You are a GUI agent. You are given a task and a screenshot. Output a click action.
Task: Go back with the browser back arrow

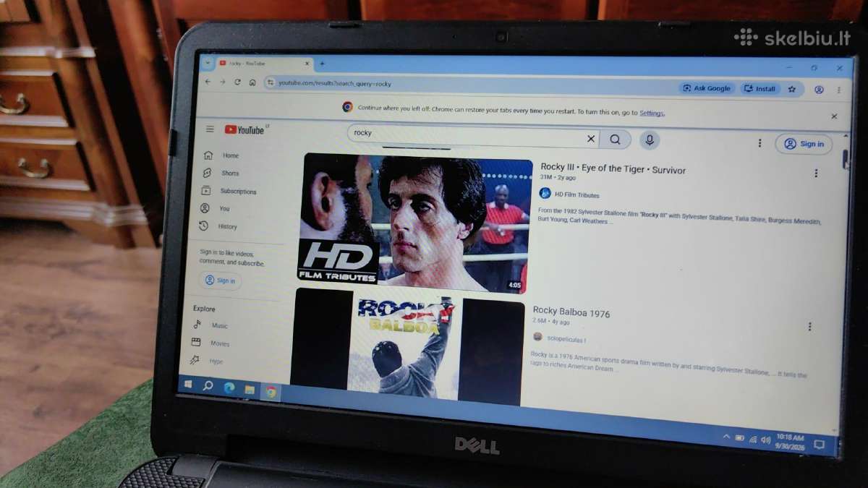208,82
